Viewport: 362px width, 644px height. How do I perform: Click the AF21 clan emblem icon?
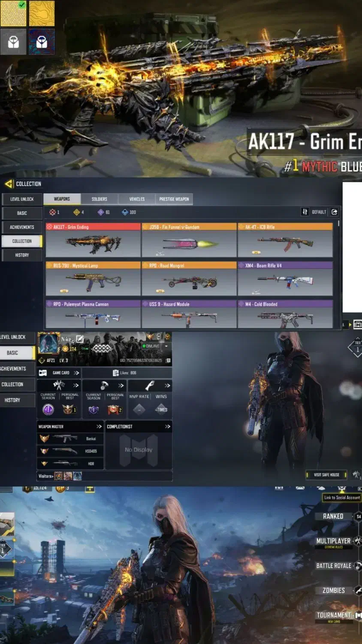pyautogui.click(x=42, y=360)
